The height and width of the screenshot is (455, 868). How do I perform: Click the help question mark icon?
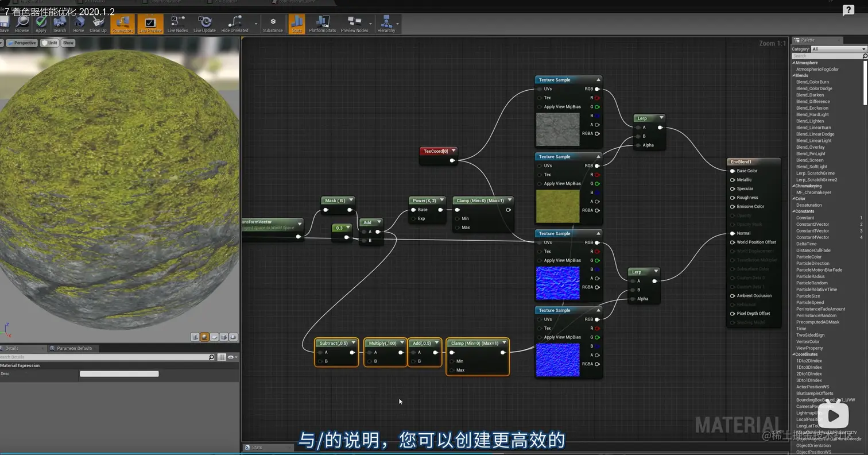(x=848, y=10)
